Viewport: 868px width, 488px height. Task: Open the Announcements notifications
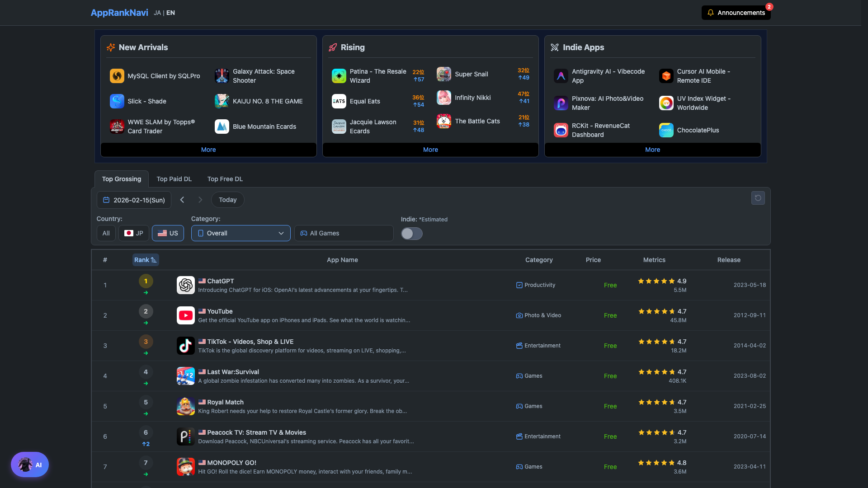click(736, 12)
